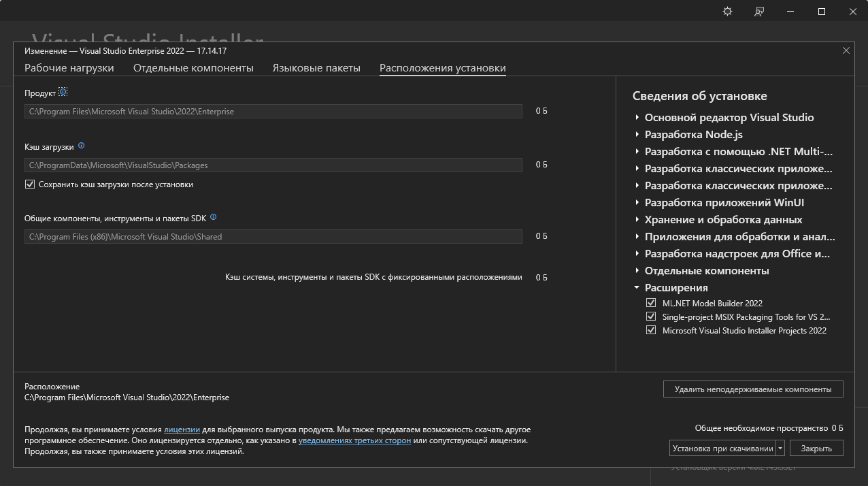Uncheck Single-project MSIX Packaging Tools extension

[651, 317]
